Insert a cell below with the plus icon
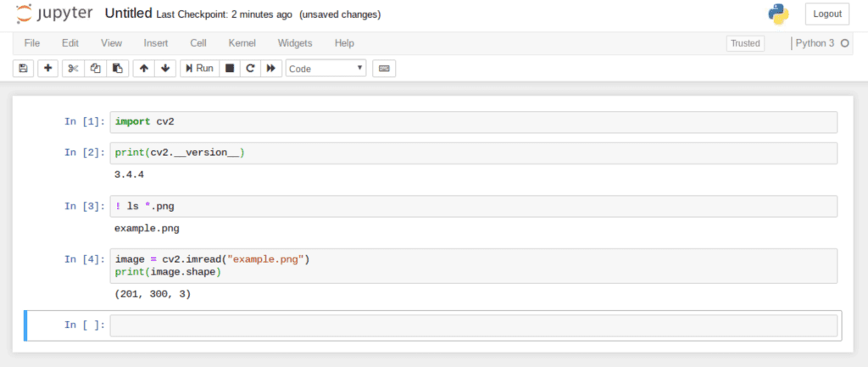 pos(48,69)
